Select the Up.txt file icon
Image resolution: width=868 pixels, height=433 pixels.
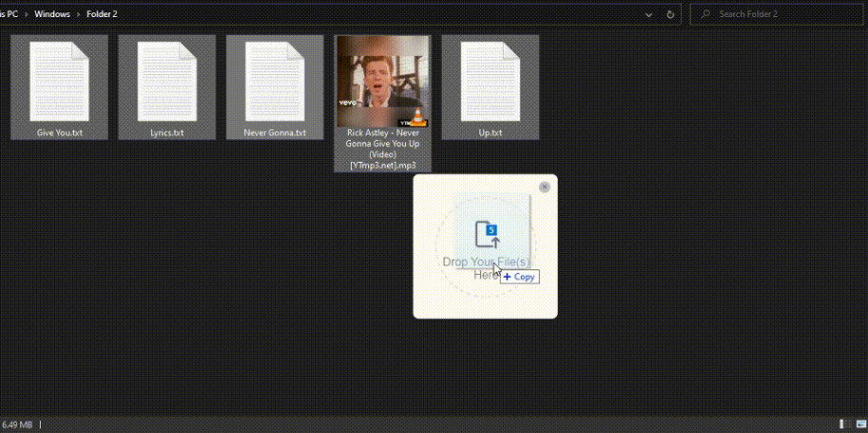pyautogui.click(x=491, y=82)
